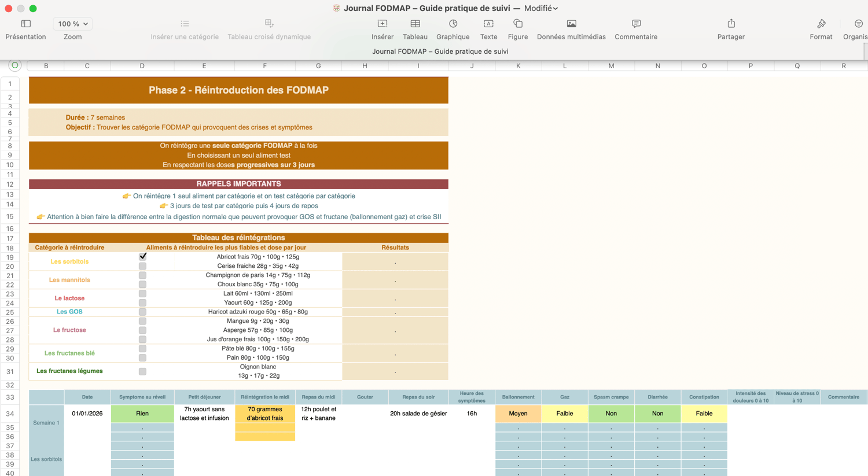Image resolution: width=868 pixels, height=476 pixels.
Task: Click Insérer une catégorie in toolbar
Action: (x=185, y=29)
